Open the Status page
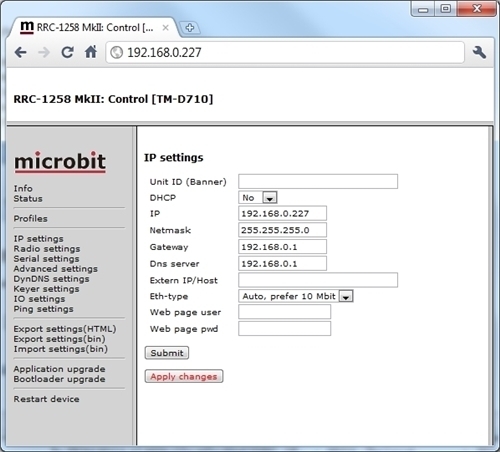The width and height of the screenshot is (500, 452). [28, 199]
